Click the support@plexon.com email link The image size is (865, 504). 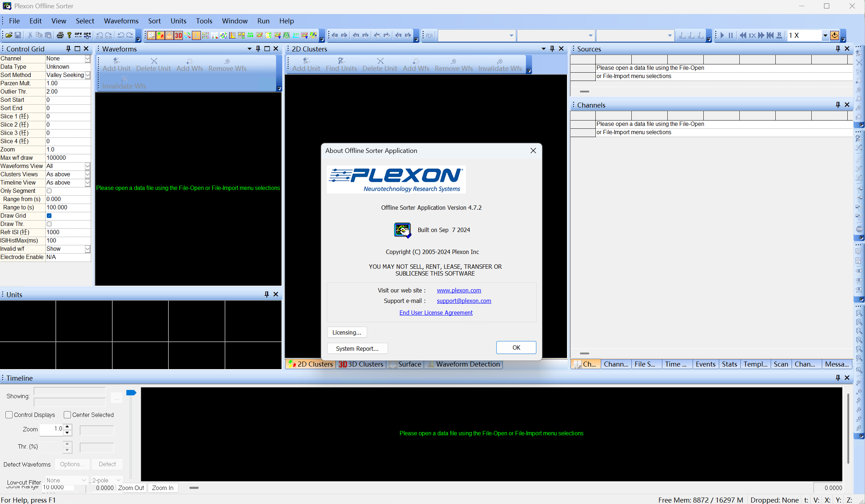pos(464,301)
